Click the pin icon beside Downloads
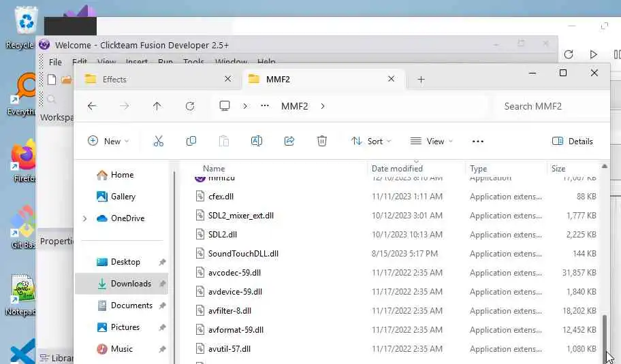Viewport: 621px width, 364px height. pos(162,284)
